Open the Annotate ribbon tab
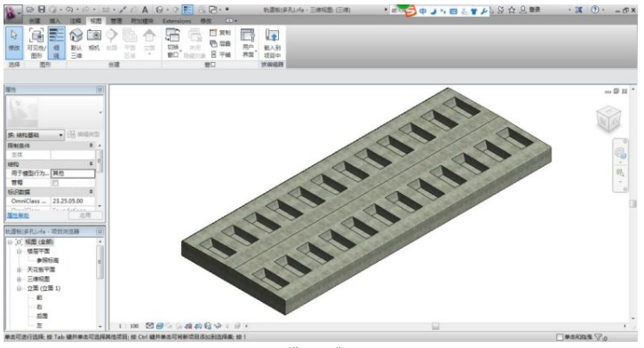This screenshot has width=644, height=348. (x=76, y=20)
